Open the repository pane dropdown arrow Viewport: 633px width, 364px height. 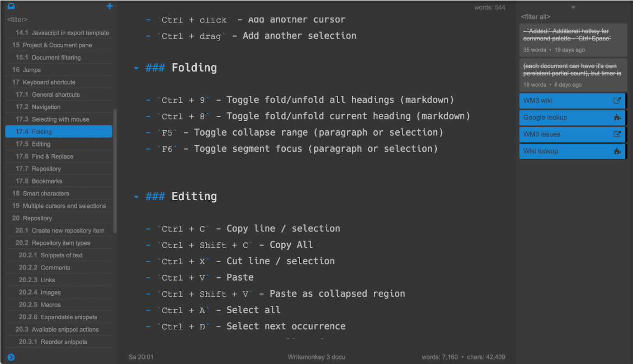(573, 7)
